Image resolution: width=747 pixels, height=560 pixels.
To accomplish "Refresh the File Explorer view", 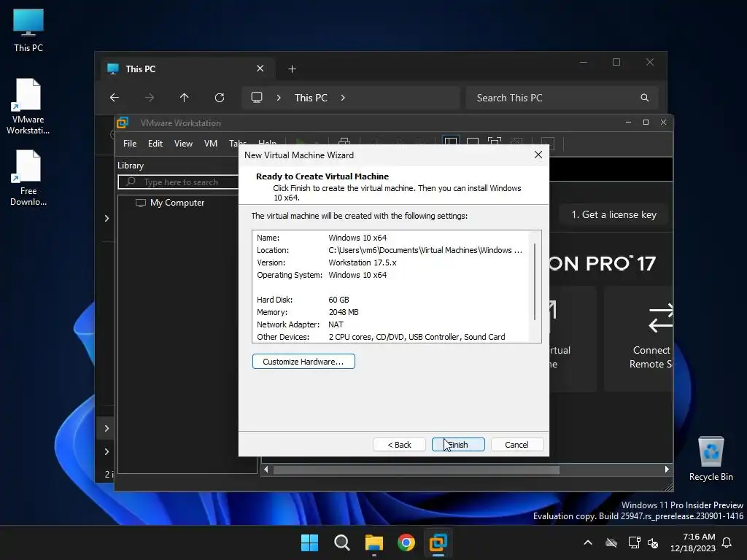I will (219, 98).
